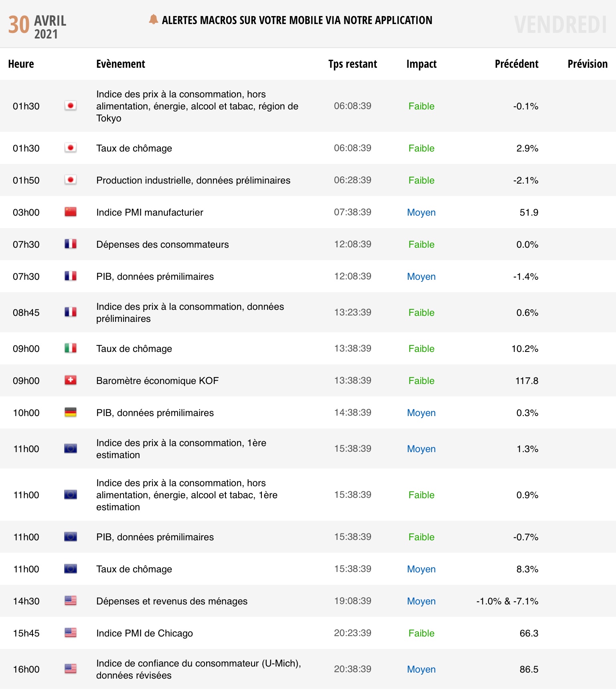616x691 pixels.
Task: Click the Heure column header
Action: 21,64
